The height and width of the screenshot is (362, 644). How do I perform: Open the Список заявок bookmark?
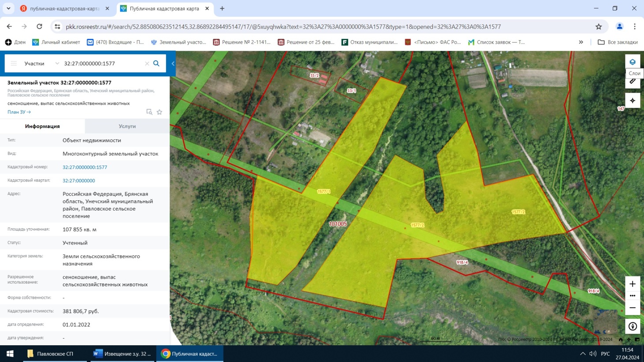(496, 42)
